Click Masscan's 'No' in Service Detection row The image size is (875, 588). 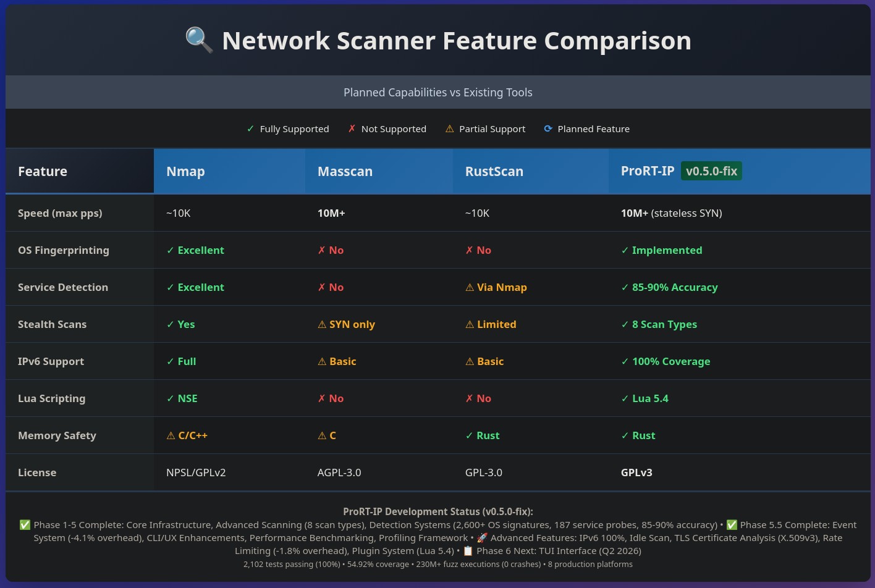(331, 287)
